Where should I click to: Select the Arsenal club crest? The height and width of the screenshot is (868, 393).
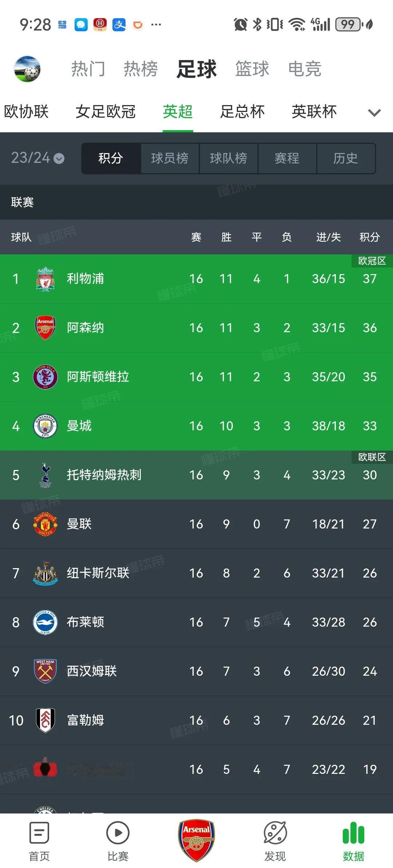click(x=44, y=327)
